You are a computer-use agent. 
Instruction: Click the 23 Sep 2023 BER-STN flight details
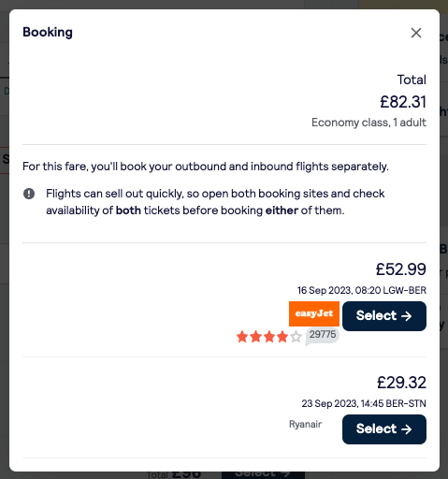(x=364, y=403)
